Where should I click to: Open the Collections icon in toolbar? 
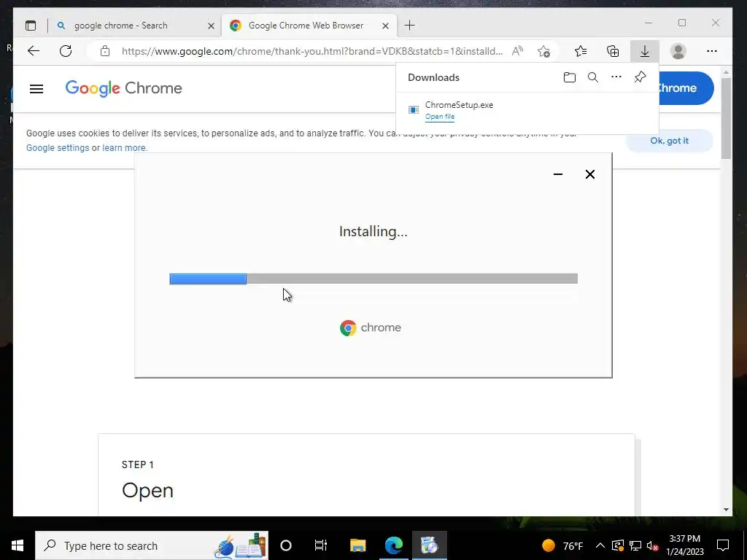(x=613, y=51)
